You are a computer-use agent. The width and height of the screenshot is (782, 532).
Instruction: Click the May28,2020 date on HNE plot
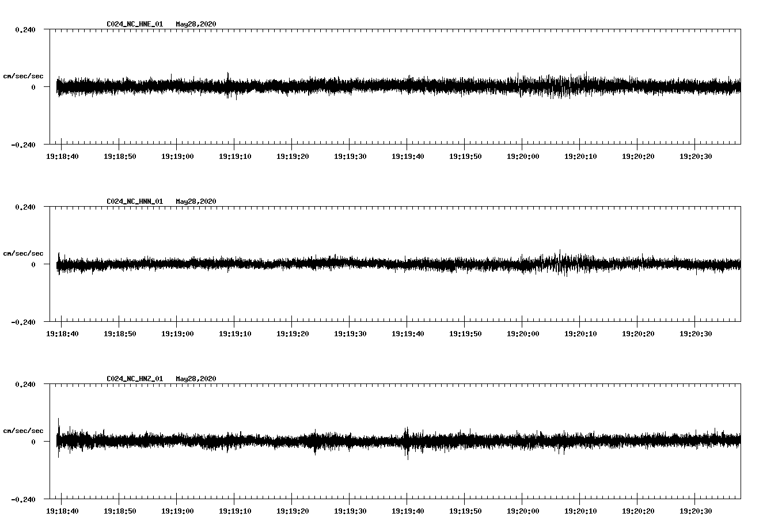196,24
